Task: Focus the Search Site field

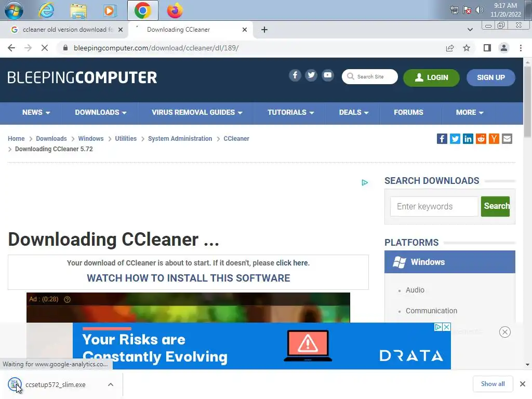Action: tap(370, 77)
